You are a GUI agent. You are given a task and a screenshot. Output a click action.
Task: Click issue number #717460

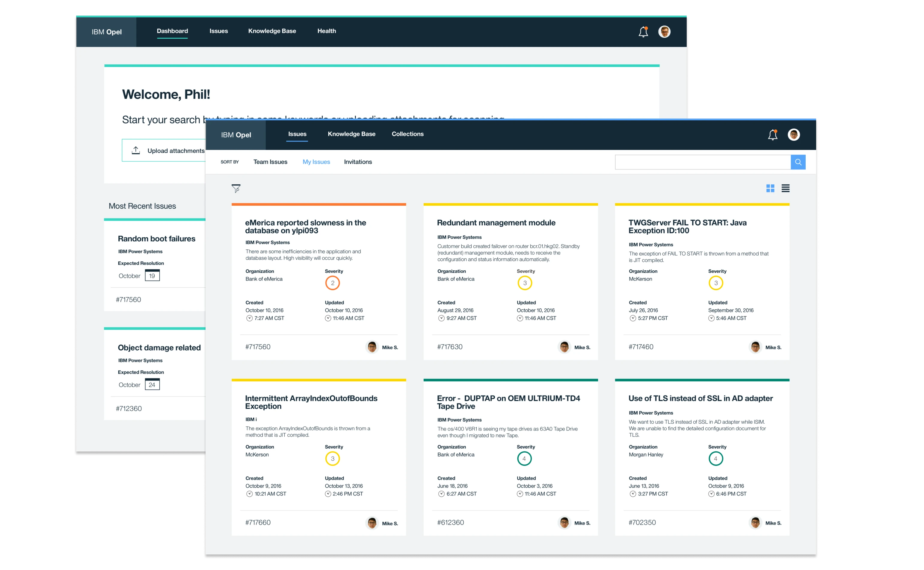click(641, 346)
